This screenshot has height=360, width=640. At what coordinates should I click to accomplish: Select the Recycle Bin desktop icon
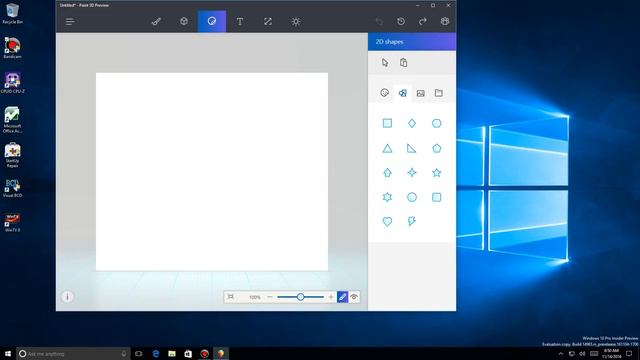[x=12, y=13]
